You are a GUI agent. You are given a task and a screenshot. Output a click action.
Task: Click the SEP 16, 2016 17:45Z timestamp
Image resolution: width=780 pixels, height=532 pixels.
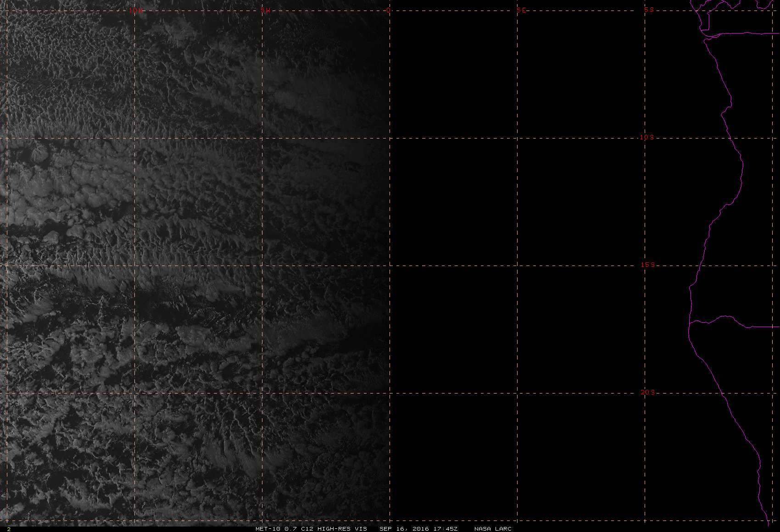point(418,529)
